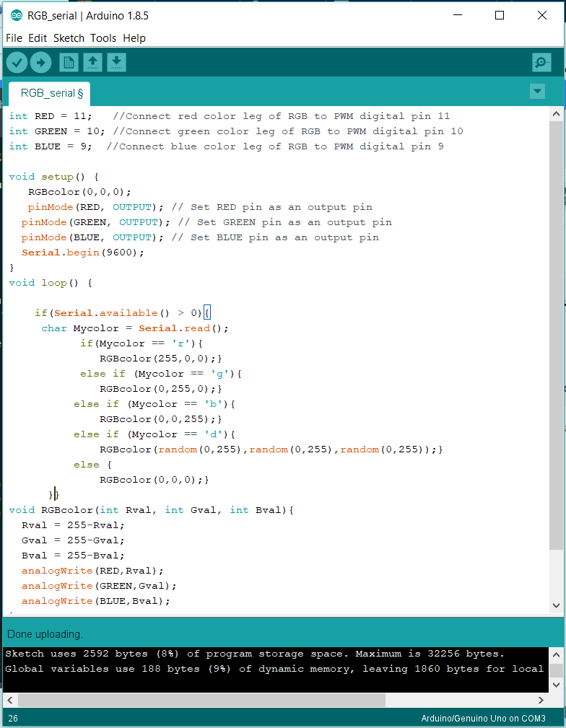
Task: Click the 'int RED = 11;' code line
Action: click(x=229, y=116)
